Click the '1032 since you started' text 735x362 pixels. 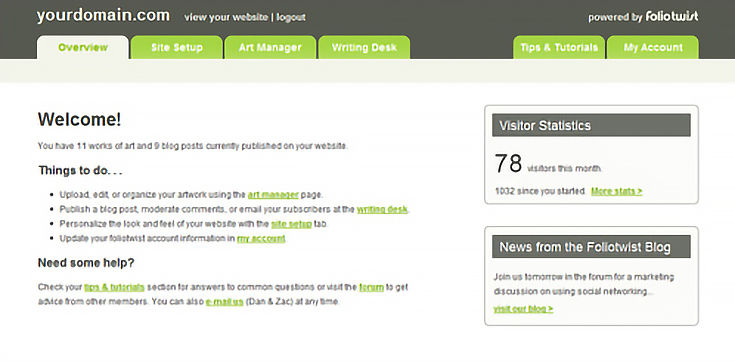point(540,191)
